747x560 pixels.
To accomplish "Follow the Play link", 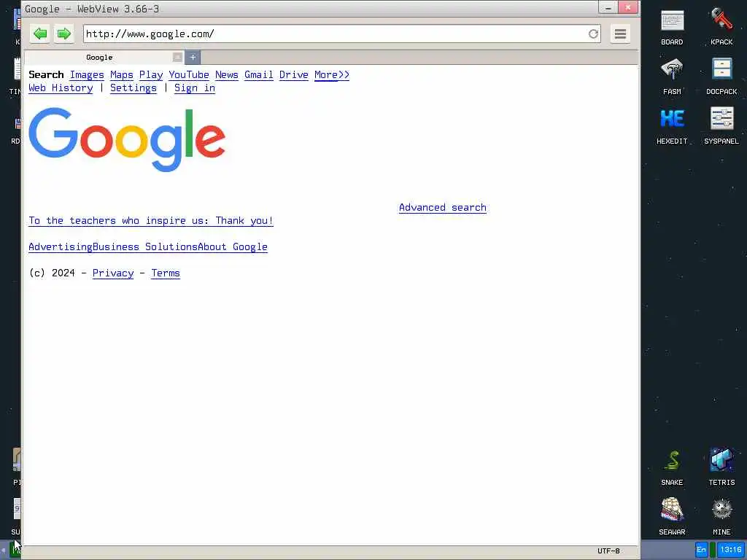I will [x=151, y=75].
